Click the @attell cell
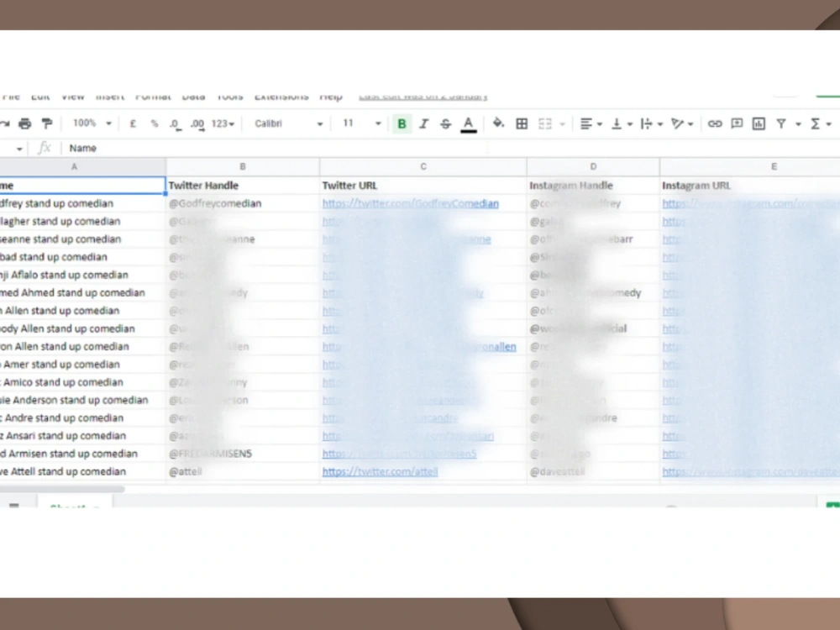 pyautogui.click(x=243, y=472)
